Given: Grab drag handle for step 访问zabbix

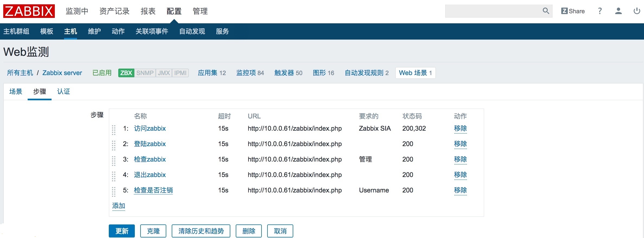Looking at the screenshot, I should click(x=114, y=130).
